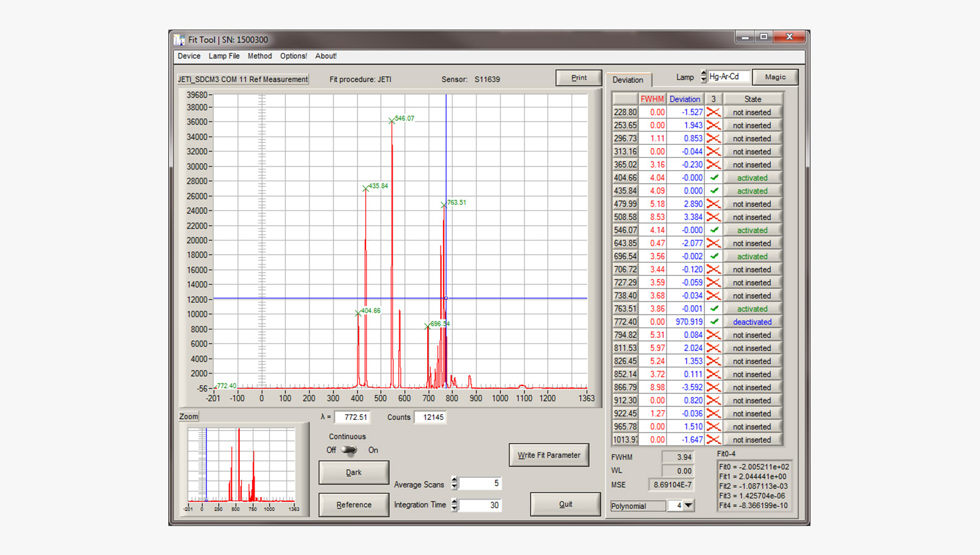Adjust Integration Time stepper arrows
Screen dimensions: 980x555
454,505
